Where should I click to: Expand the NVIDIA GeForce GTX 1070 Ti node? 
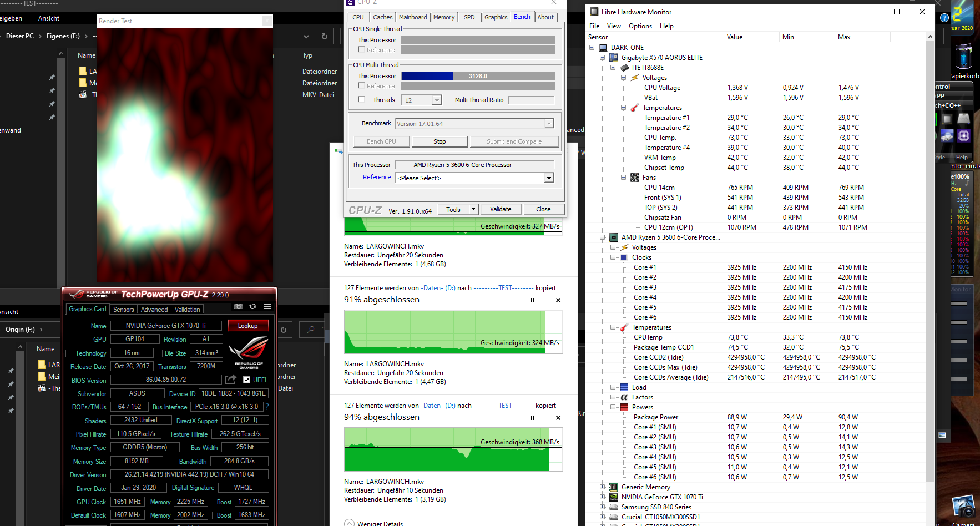[603, 497]
